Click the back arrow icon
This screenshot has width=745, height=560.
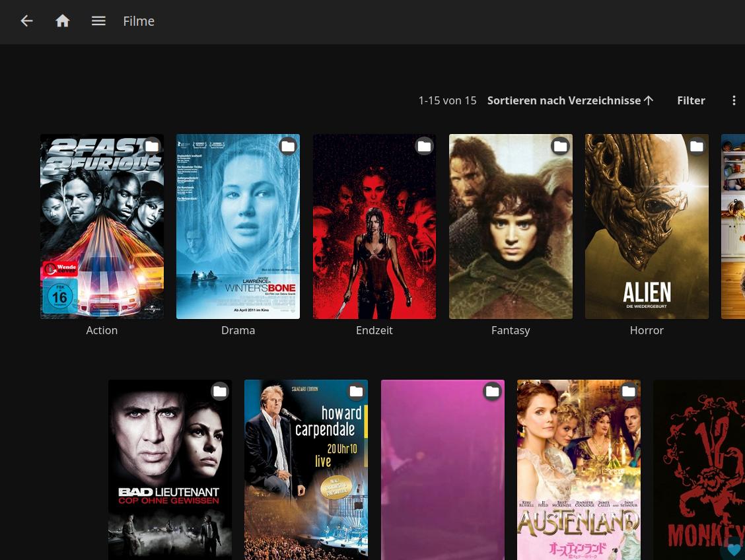(26, 21)
